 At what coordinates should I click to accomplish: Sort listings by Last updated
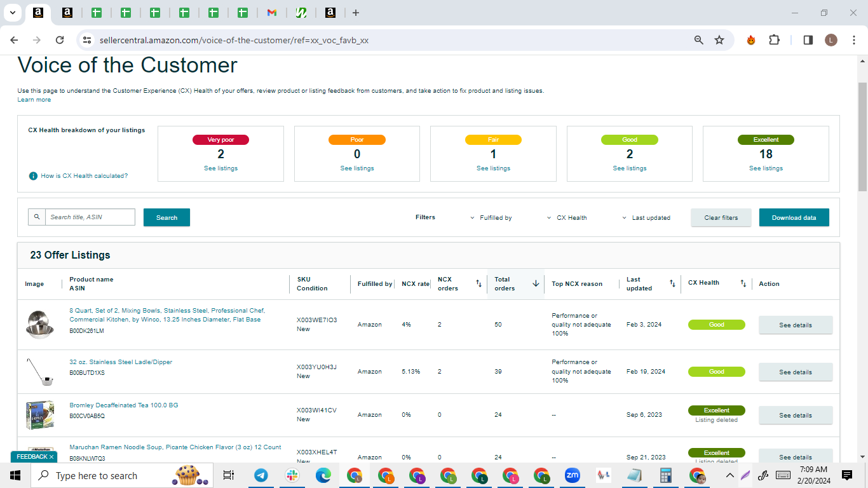point(672,283)
